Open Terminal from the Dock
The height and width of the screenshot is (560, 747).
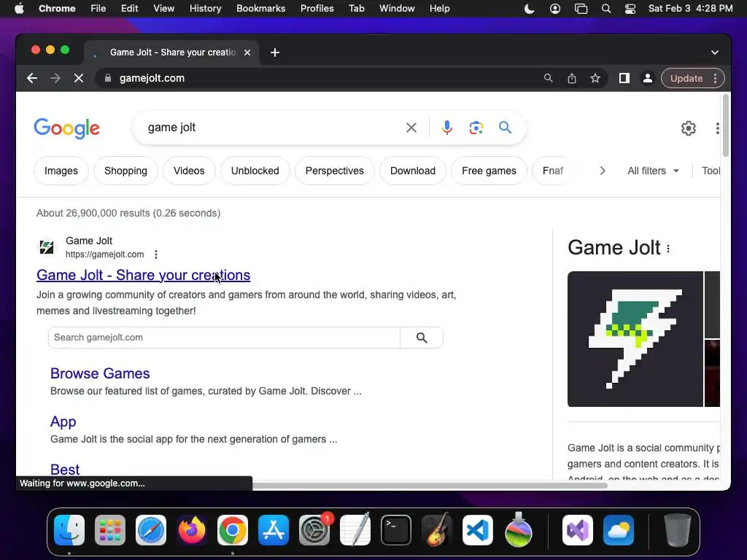(396, 530)
